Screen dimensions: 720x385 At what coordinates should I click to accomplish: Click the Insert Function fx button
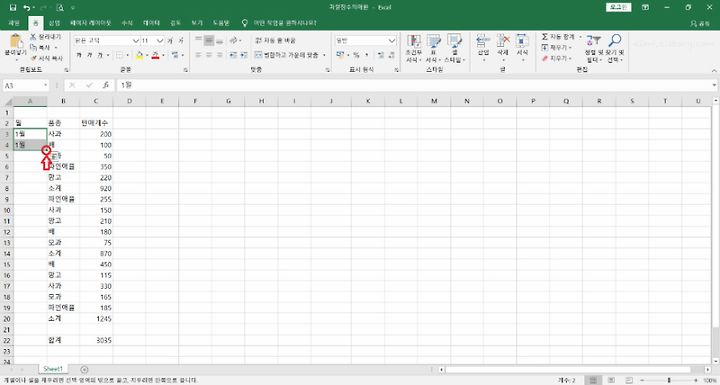tap(106, 85)
